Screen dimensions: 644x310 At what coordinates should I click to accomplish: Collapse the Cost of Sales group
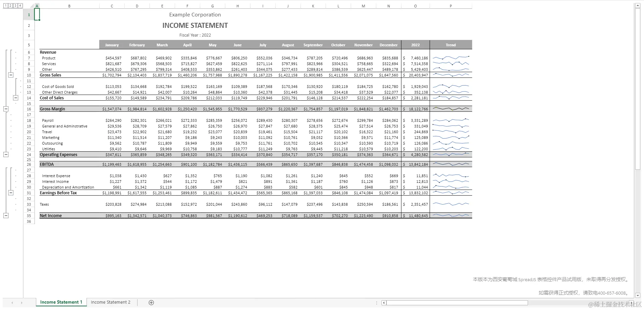point(15,98)
